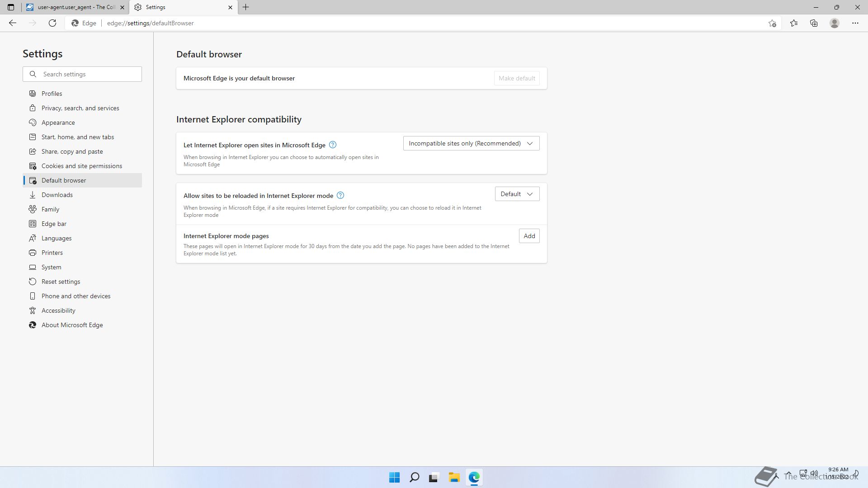Open Languages settings
The height and width of the screenshot is (488, 868).
click(x=82, y=238)
